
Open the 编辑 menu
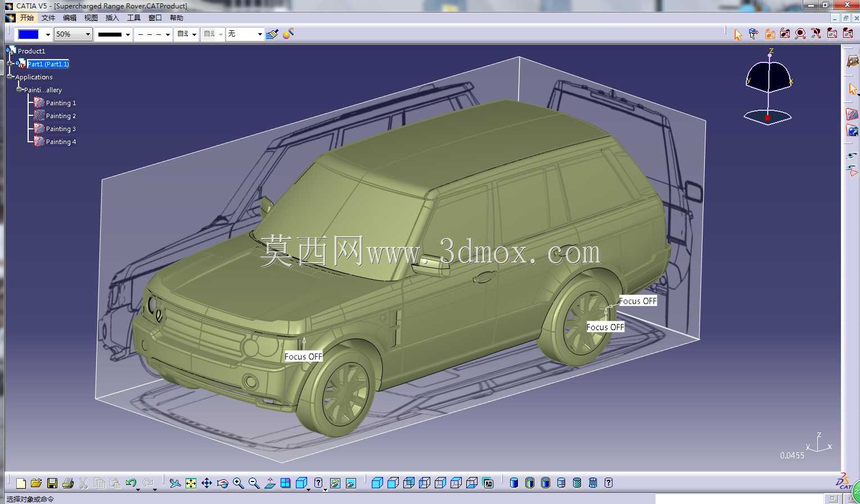[x=70, y=18]
